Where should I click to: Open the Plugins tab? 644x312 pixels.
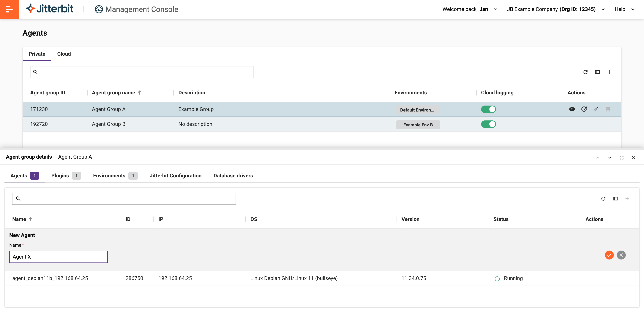pyautogui.click(x=66, y=176)
